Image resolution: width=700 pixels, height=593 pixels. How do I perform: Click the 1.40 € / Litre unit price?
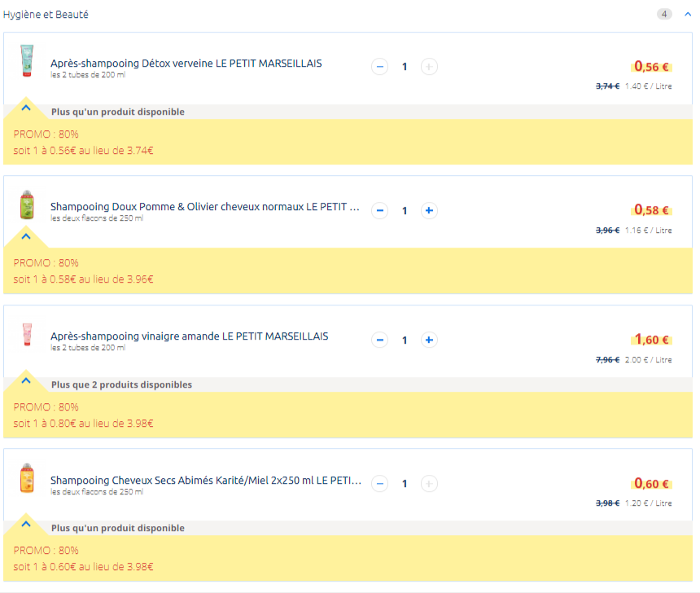pos(648,86)
